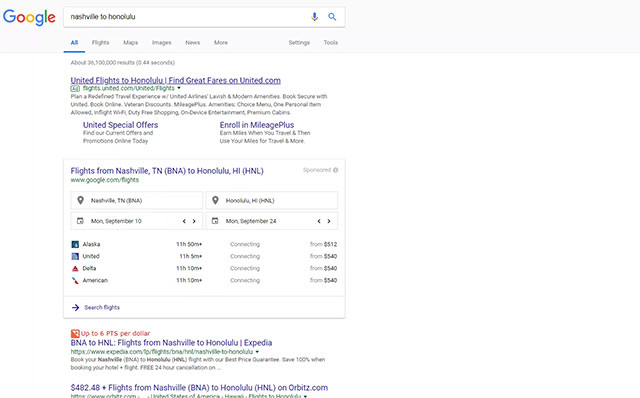Click the Expedia points badge icon

click(75, 334)
